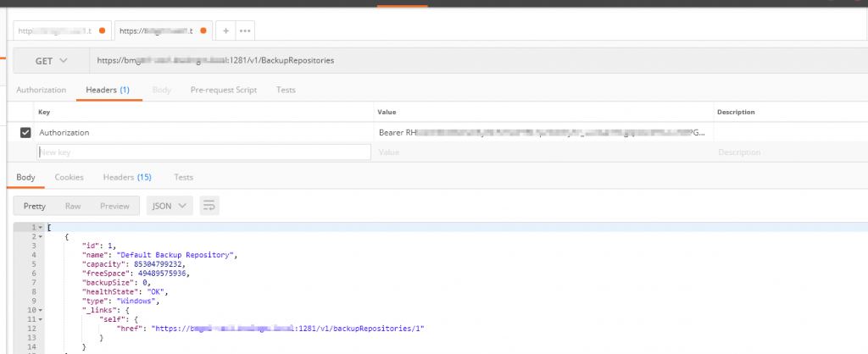Collapse the self node at line 11

[41, 320]
